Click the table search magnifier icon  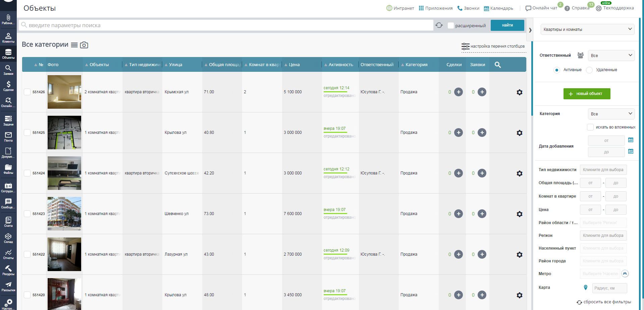pyautogui.click(x=498, y=65)
